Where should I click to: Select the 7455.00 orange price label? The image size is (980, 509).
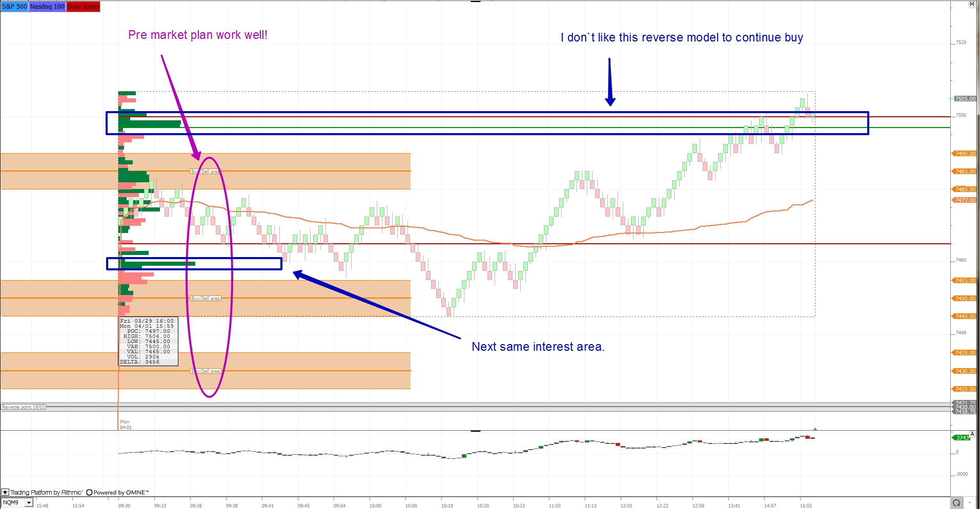965,281
